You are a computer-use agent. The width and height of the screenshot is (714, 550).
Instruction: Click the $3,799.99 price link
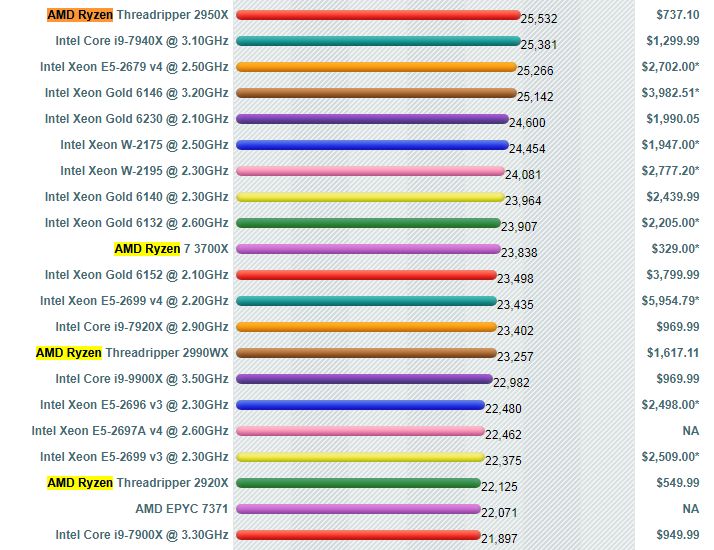tap(673, 275)
